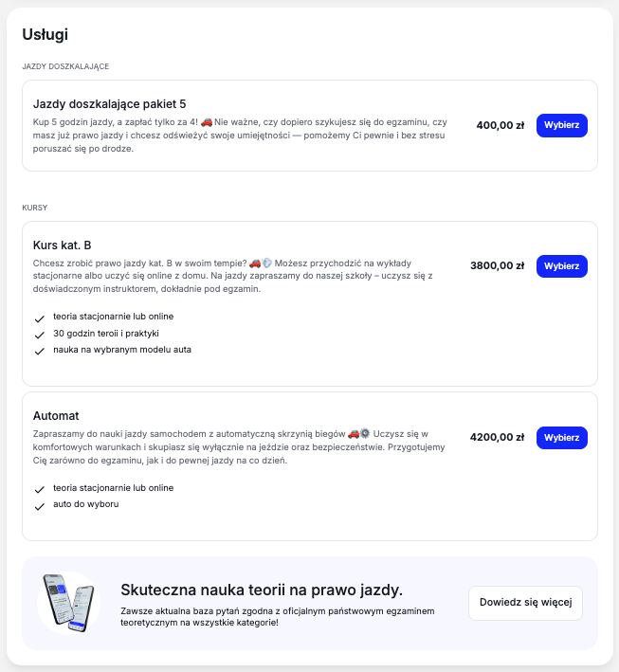The image size is (619, 672).
Task: Click checkmark beside "30 godzin teroii i praktyki"
Action: [x=40, y=335]
